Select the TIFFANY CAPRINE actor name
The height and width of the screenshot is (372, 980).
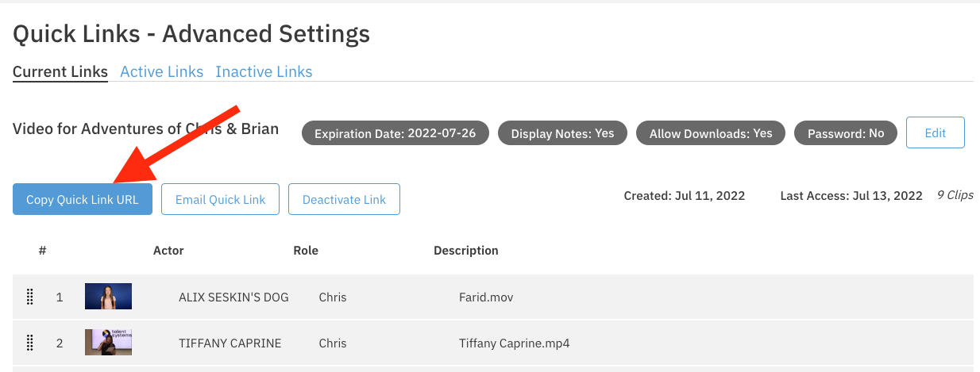click(230, 343)
